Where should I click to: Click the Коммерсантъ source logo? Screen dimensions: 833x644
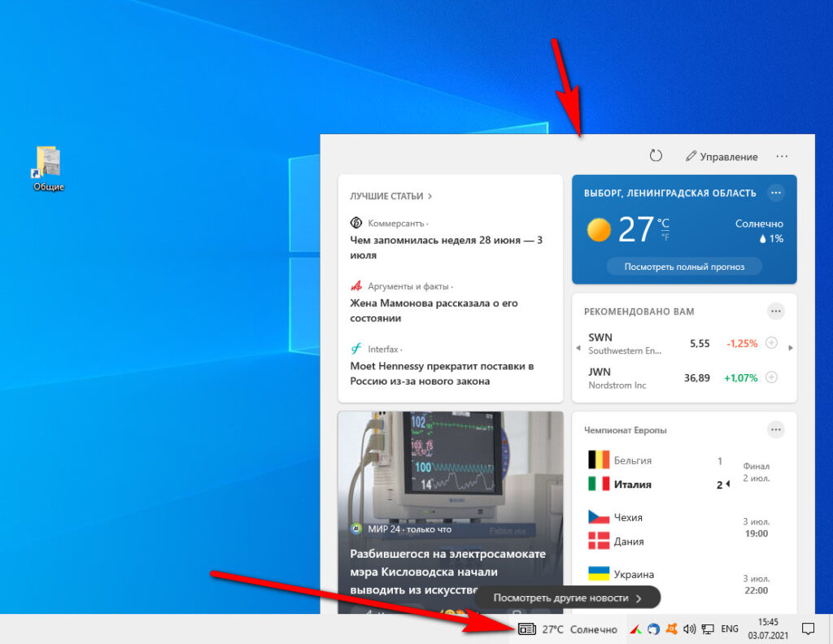click(x=356, y=223)
